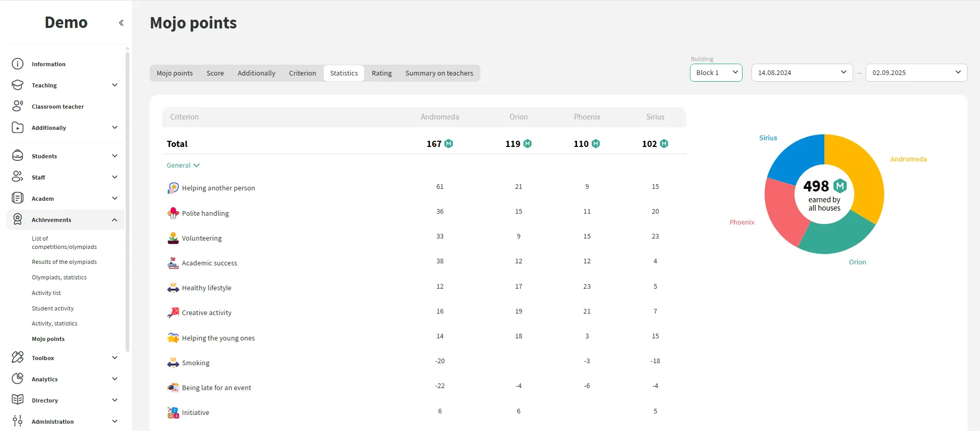Click the Toolbox pencil-ruler icon
980x431 pixels.
(x=18, y=358)
